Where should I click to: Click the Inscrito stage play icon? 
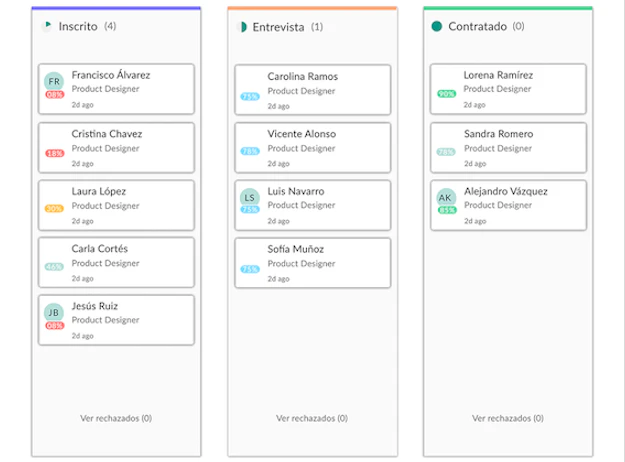[x=47, y=26]
